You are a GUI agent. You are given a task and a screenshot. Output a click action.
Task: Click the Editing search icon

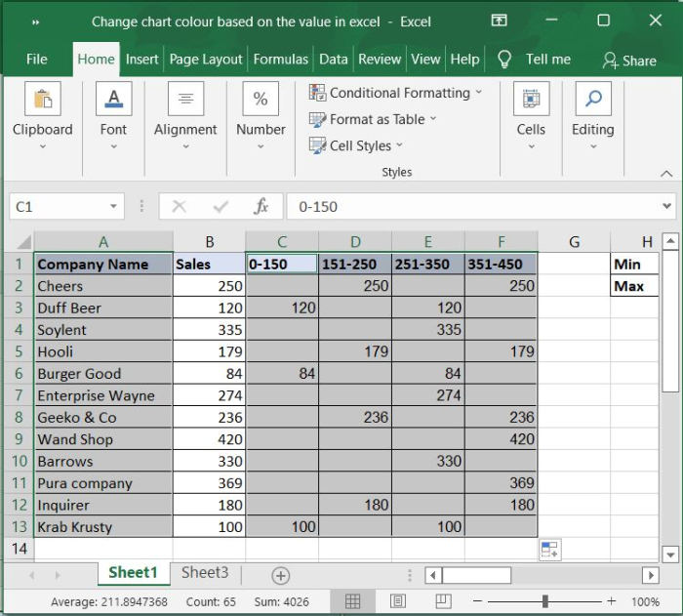[x=592, y=100]
